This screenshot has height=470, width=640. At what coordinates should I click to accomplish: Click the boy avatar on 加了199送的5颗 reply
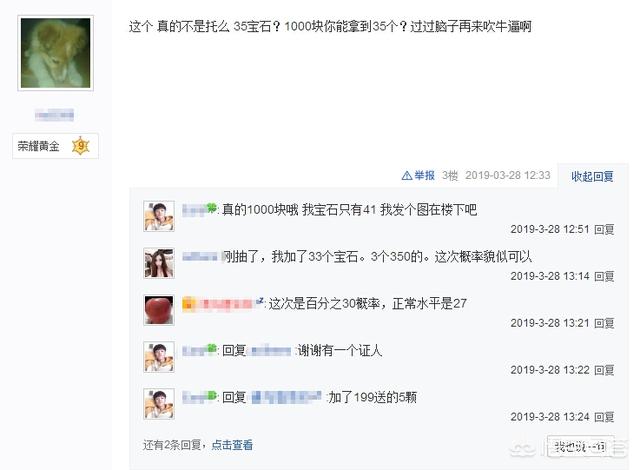(159, 404)
